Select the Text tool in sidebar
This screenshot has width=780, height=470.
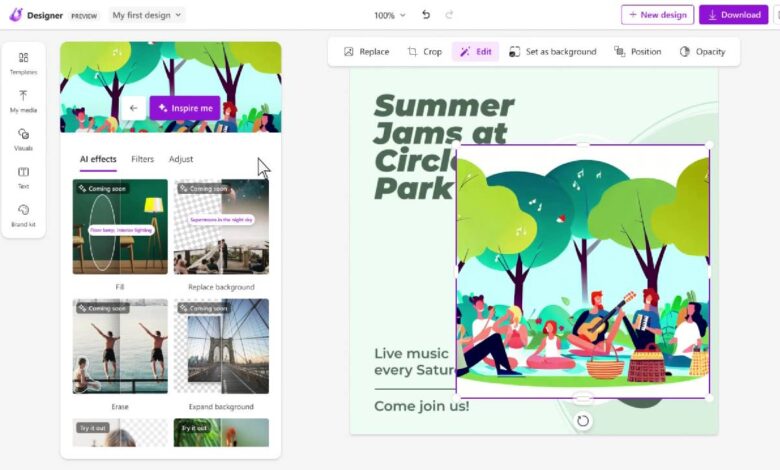click(23, 177)
